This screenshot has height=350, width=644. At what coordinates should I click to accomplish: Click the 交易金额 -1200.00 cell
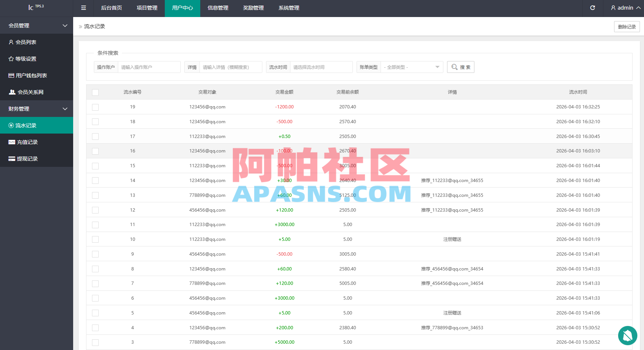point(284,107)
